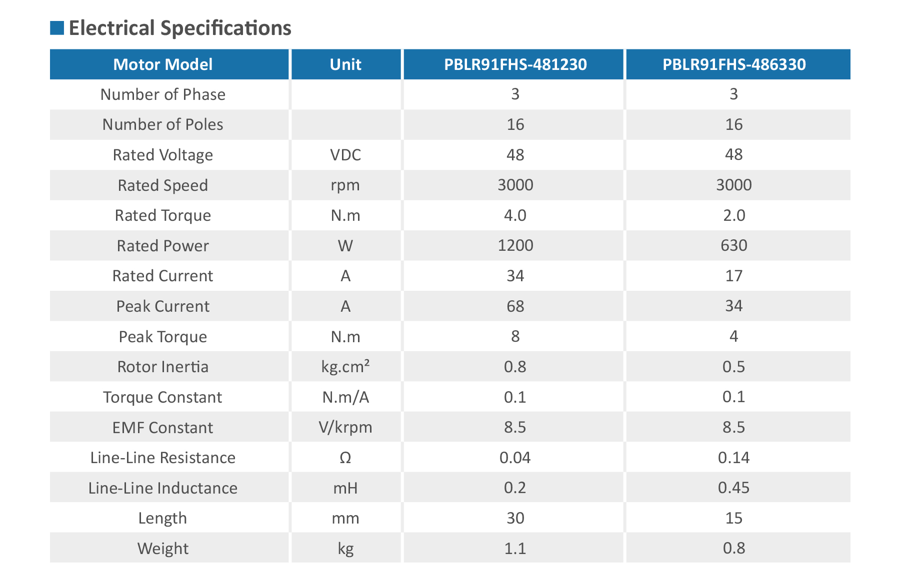
Task: Select the Unit column header
Action: coord(345,64)
